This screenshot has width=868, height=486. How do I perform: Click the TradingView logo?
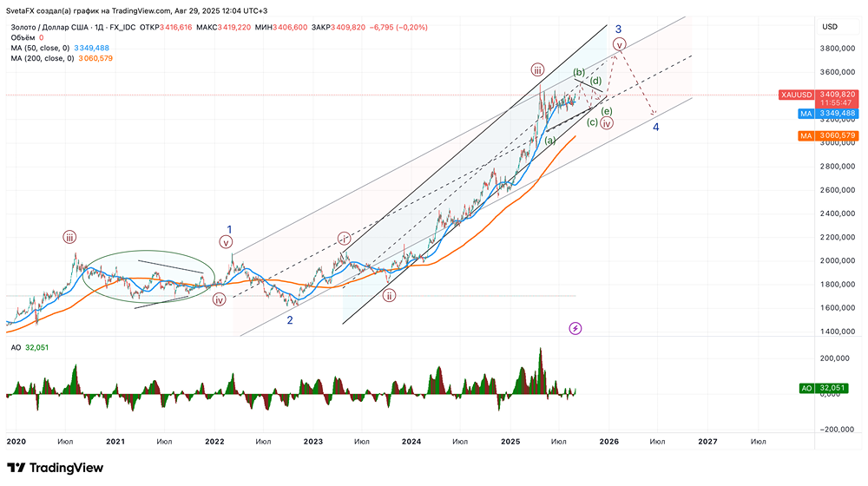pos(55,468)
